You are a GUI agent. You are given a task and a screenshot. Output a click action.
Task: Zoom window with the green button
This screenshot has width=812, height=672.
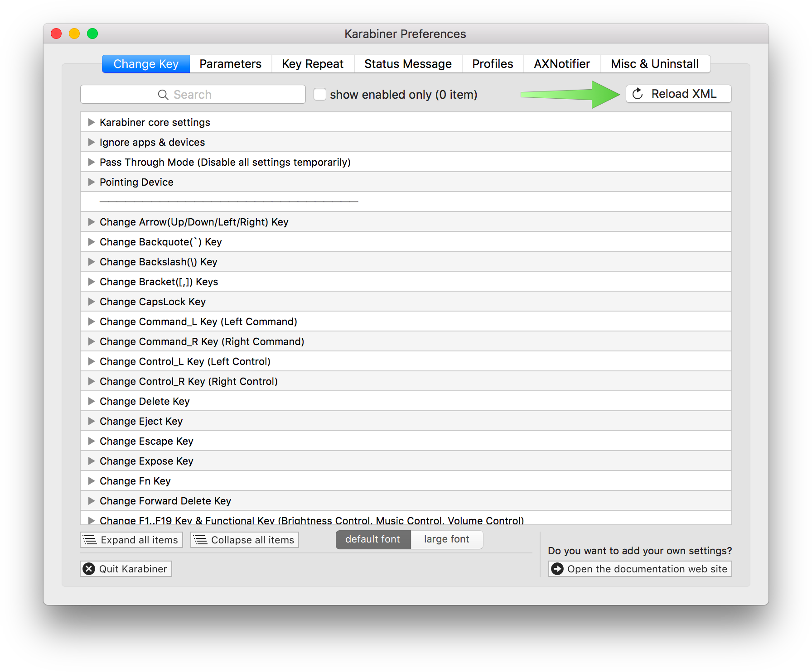click(x=92, y=34)
